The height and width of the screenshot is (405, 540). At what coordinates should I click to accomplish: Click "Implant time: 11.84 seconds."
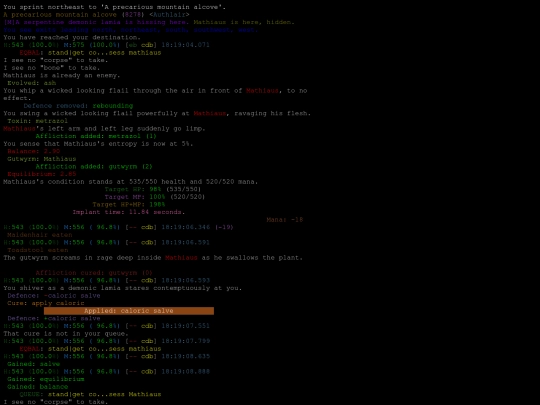tap(129, 212)
